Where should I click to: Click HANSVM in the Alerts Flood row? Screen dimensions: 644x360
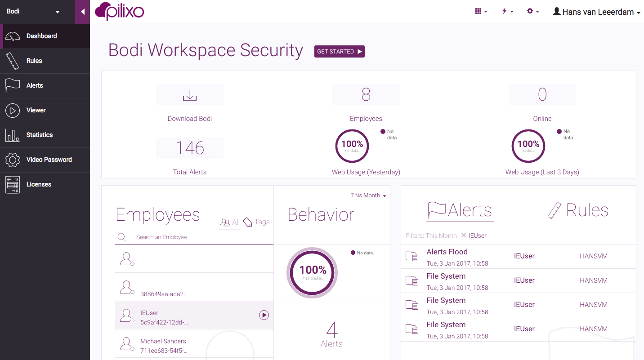(x=594, y=256)
